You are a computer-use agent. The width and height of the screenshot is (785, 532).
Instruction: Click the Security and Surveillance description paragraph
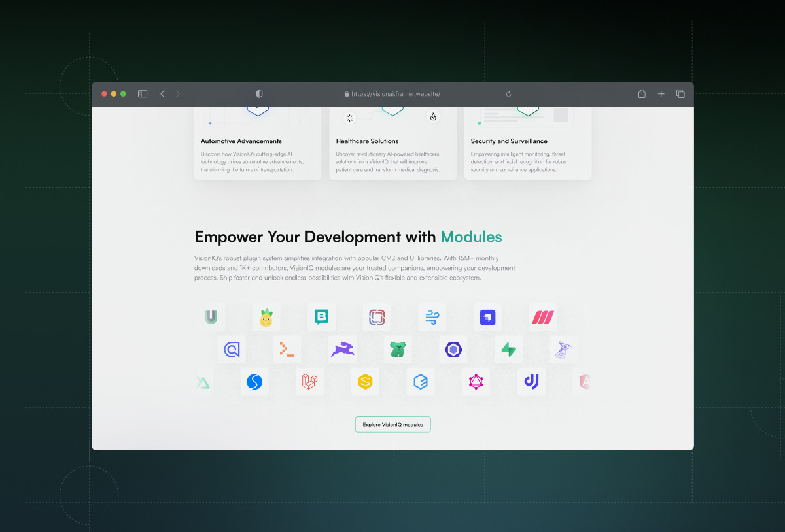(519, 162)
